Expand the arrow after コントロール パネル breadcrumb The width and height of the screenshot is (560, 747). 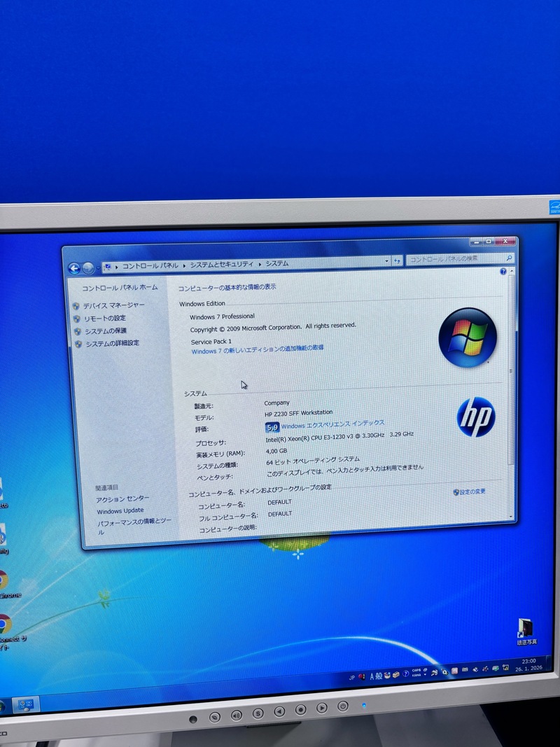[x=184, y=265]
